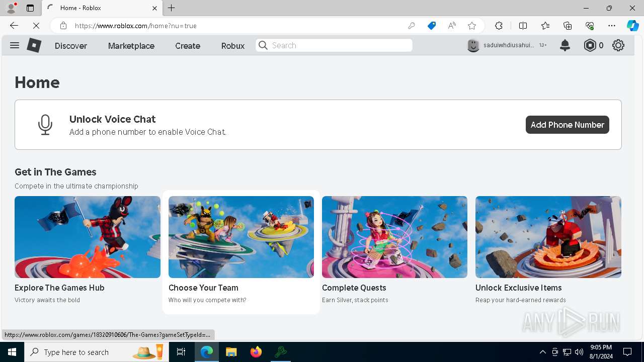The height and width of the screenshot is (362, 644).
Task: Activate the Read aloud icon
Action: pyautogui.click(x=452, y=26)
